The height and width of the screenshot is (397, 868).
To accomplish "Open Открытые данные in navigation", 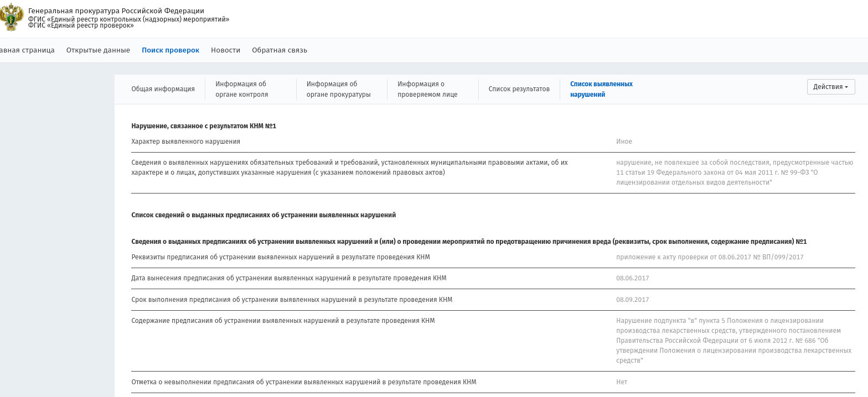I will (x=98, y=50).
